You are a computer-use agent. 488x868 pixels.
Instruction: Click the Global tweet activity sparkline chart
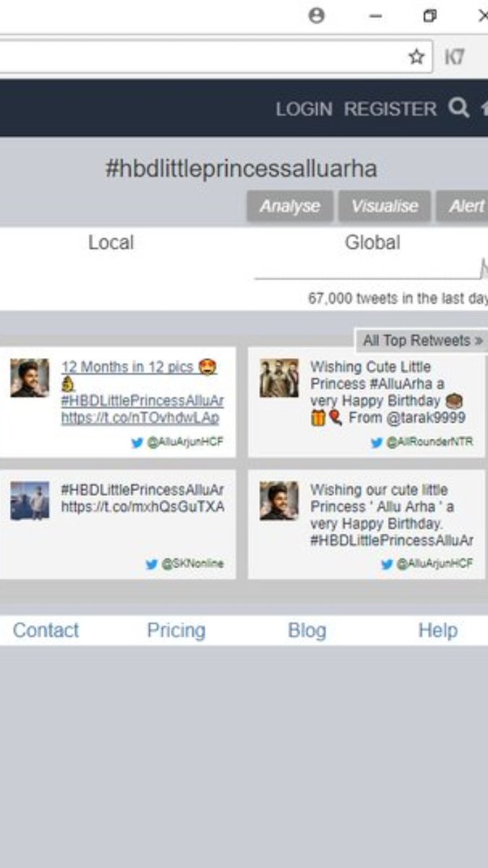coord(371,270)
